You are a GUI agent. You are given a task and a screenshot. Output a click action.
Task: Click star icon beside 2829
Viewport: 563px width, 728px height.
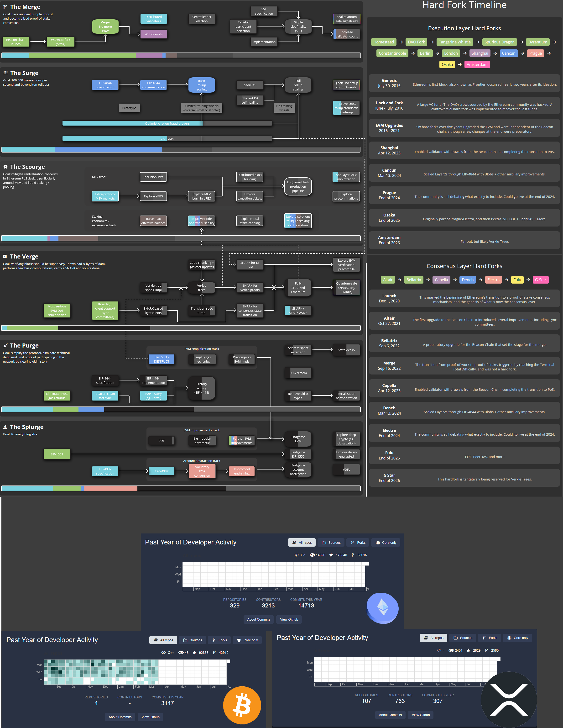(468, 650)
